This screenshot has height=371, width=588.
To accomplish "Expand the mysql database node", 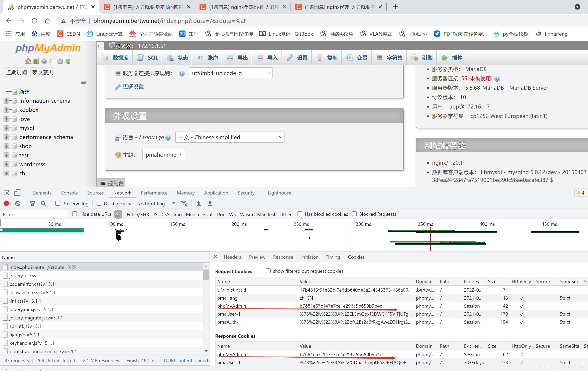I will (7, 128).
